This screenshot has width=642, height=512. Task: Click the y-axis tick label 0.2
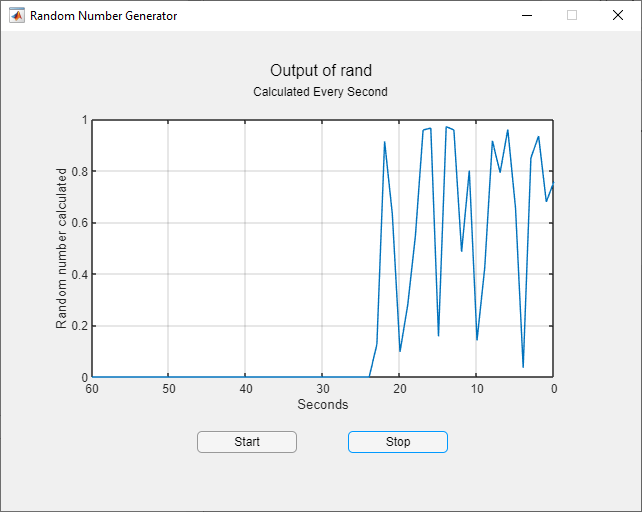pyautogui.click(x=80, y=326)
